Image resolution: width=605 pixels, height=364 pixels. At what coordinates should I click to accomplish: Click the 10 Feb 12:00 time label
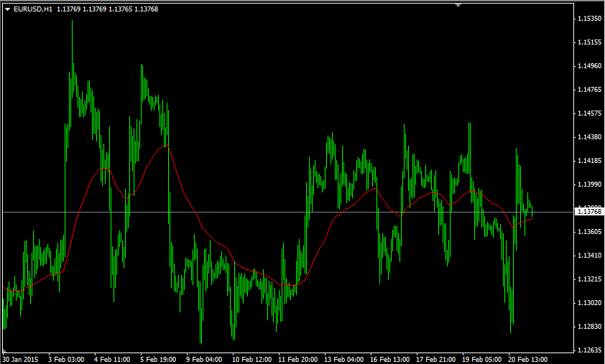[252, 360]
